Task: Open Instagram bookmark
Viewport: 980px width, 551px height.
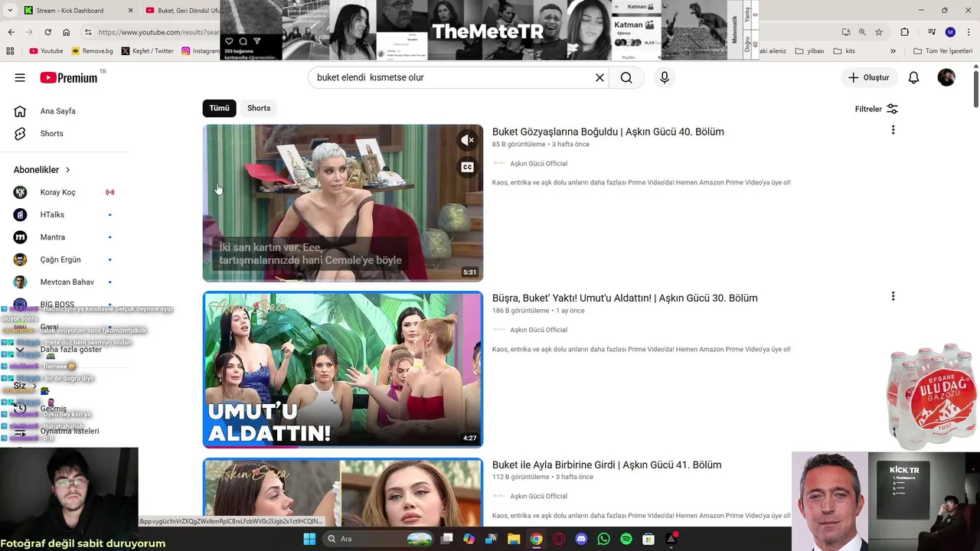Action: pos(201,51)
